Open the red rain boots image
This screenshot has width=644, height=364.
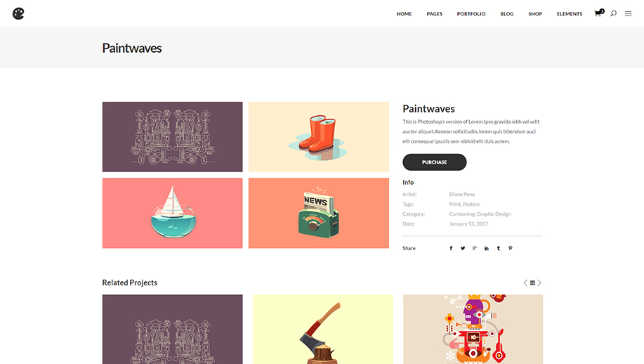click(x=319, y=137)
